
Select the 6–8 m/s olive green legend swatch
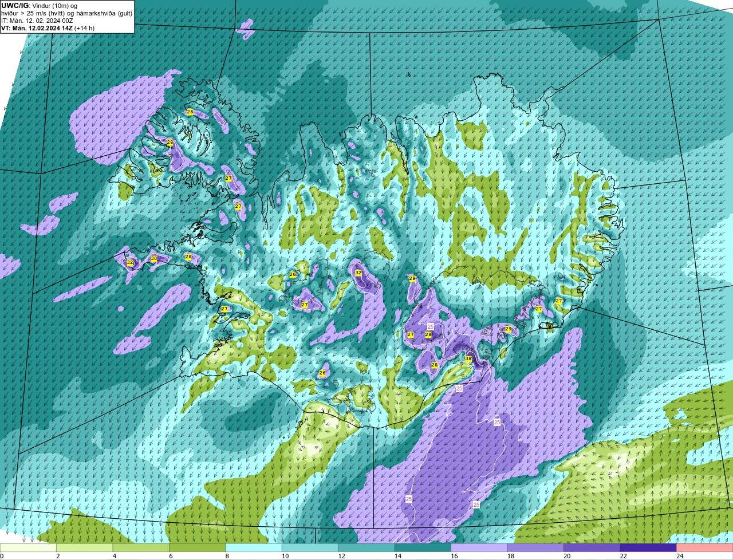click(198, 547)
